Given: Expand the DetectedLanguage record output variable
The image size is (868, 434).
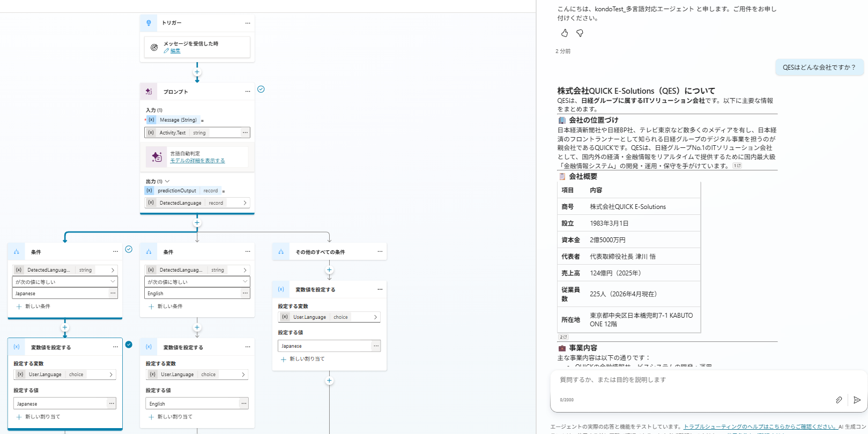Looking at the screenshot, I should tap(245, 203).
